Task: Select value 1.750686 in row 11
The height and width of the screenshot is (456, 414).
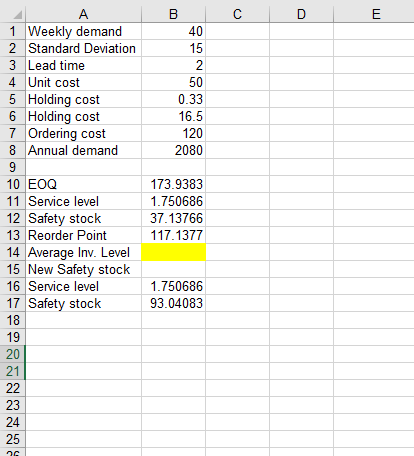Action: pyautogui.click(x=173, y=201)
